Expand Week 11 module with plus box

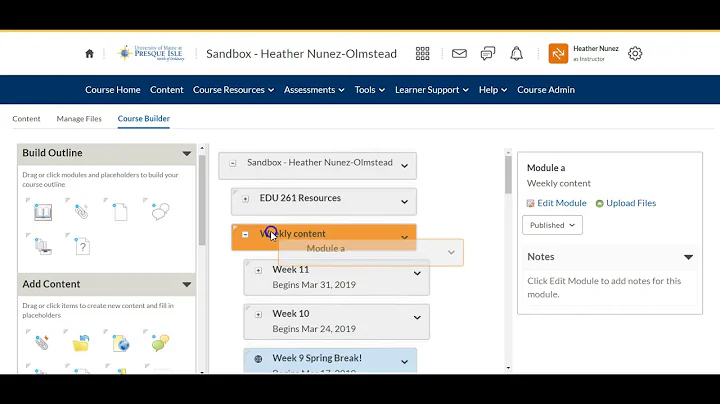tap(259, 270)
